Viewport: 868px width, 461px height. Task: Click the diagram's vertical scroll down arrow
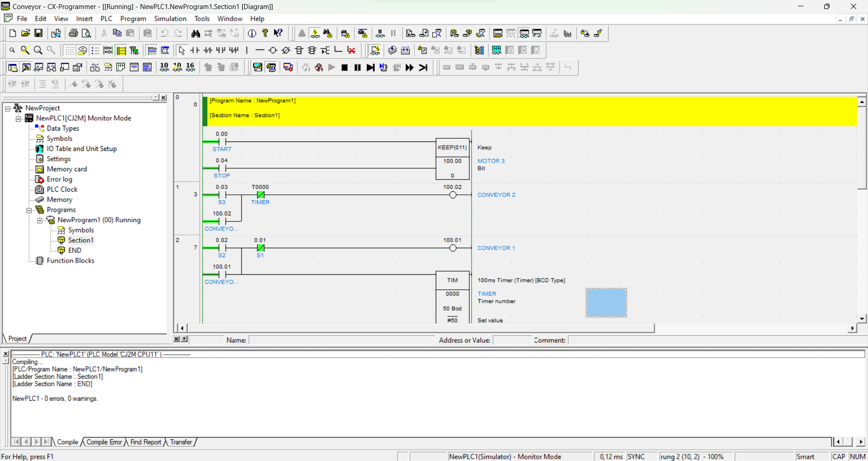pos(862,319)
